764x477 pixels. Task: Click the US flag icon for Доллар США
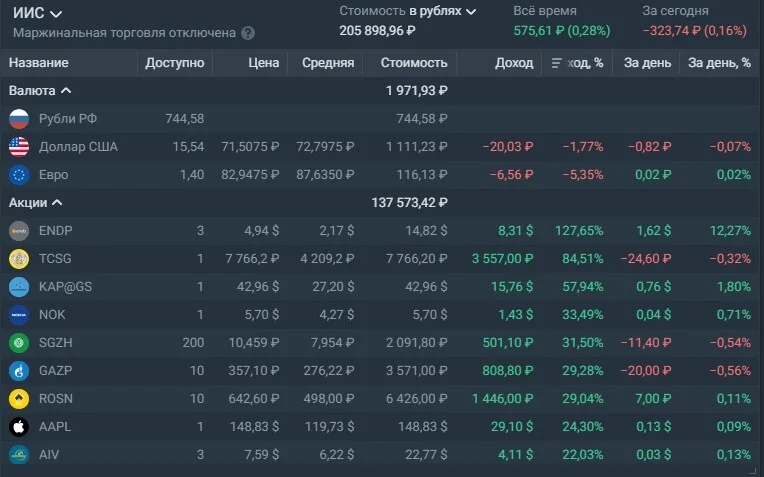19,147
